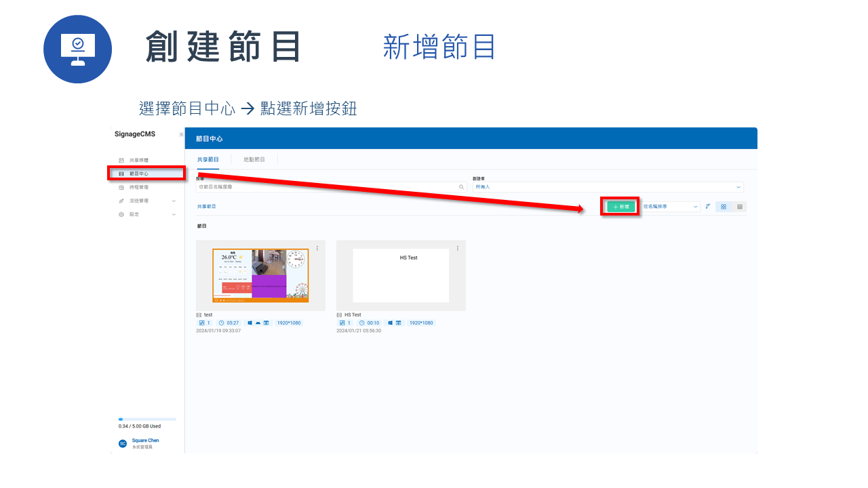Select the 共享節目 tab
This screenshot has height=488, width=868.
point(208,160)
